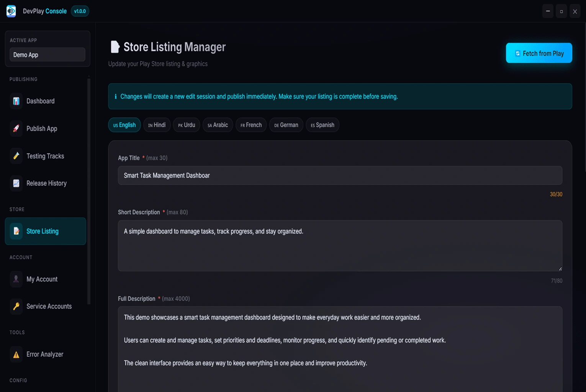
Task: Click the My Account person icon
Action: point(16,279)
